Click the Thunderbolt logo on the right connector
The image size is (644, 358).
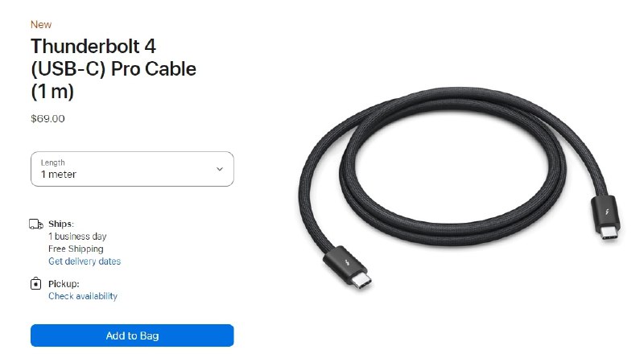[x=607, y=212]
